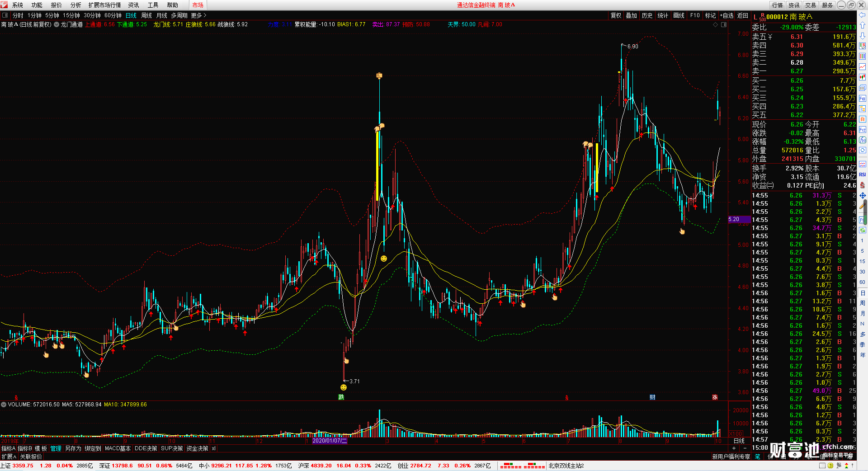Open the candlestick chart icon in right toolbar
The height and width of the screenshot is (471, 868).
(863, 77)
